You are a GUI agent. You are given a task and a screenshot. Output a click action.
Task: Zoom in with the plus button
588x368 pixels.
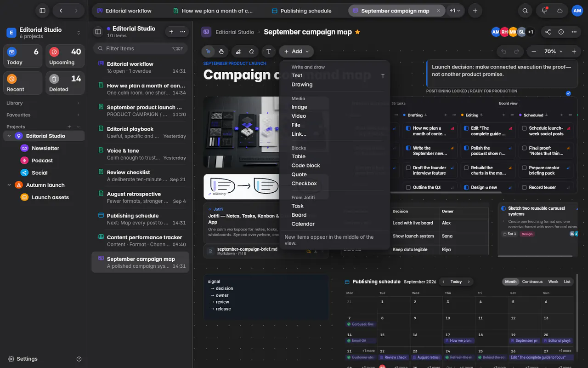click(574, 52)
